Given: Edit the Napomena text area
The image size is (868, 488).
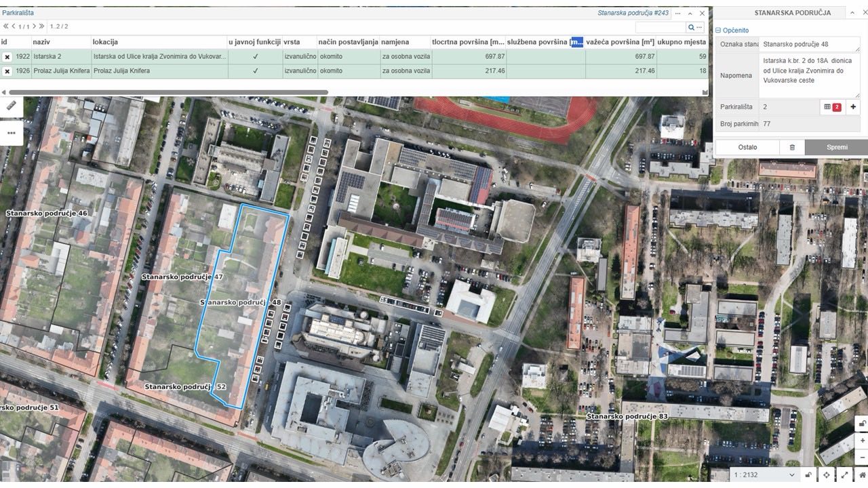Looking at the screenshot, I should click(x=809, y=75).
